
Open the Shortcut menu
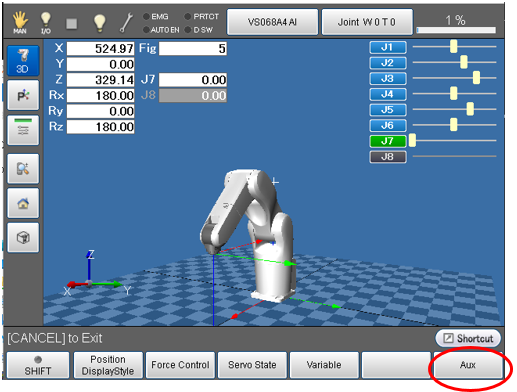(468, 338)
